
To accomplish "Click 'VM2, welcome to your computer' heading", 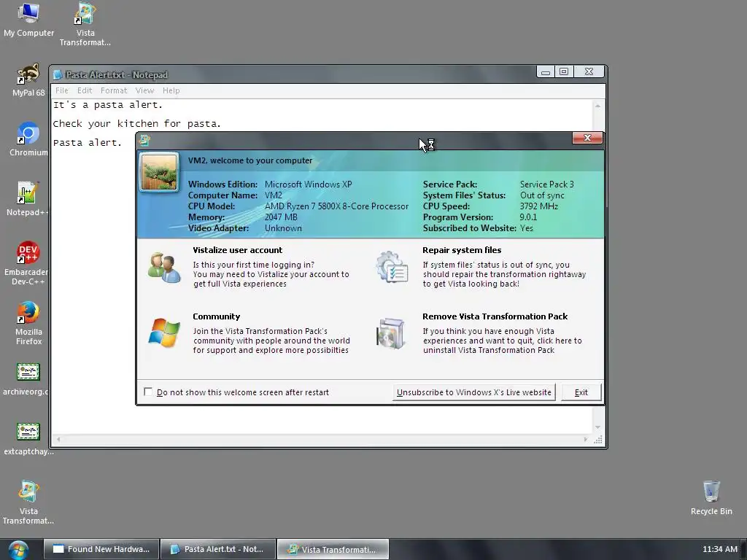I will (x=250, y=160).
